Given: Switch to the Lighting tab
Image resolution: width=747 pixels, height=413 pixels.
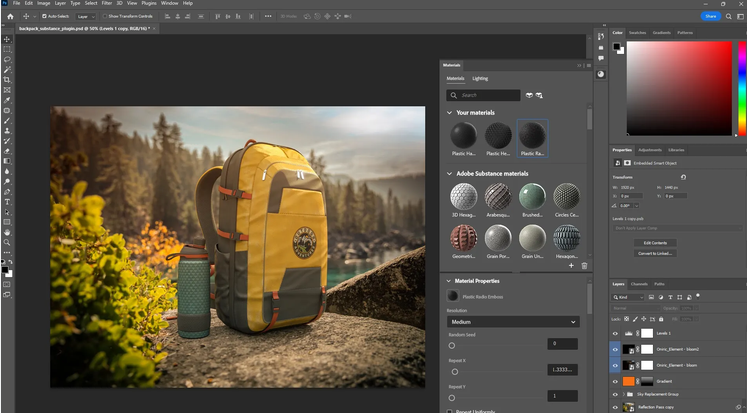Looking at the screenshot, I should click(x=481, y=78).
